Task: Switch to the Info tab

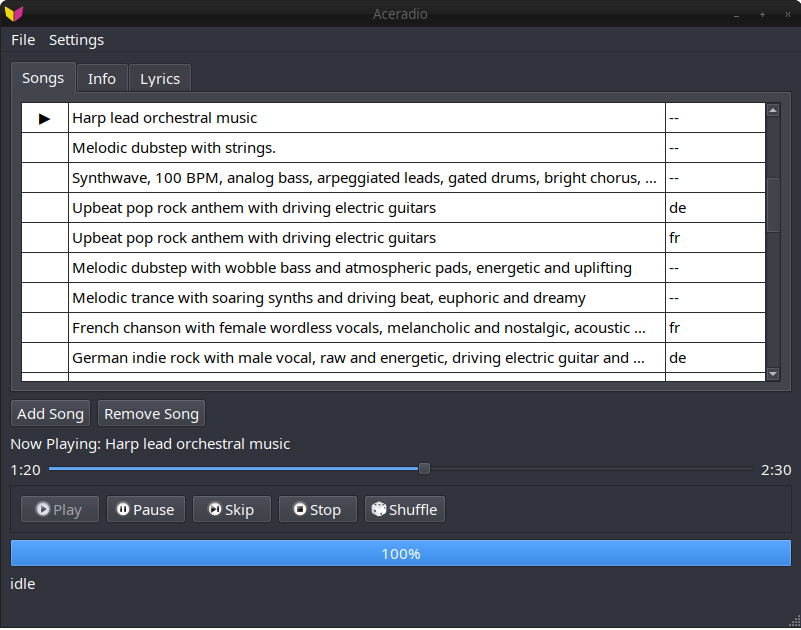Action: coord(101,78)
